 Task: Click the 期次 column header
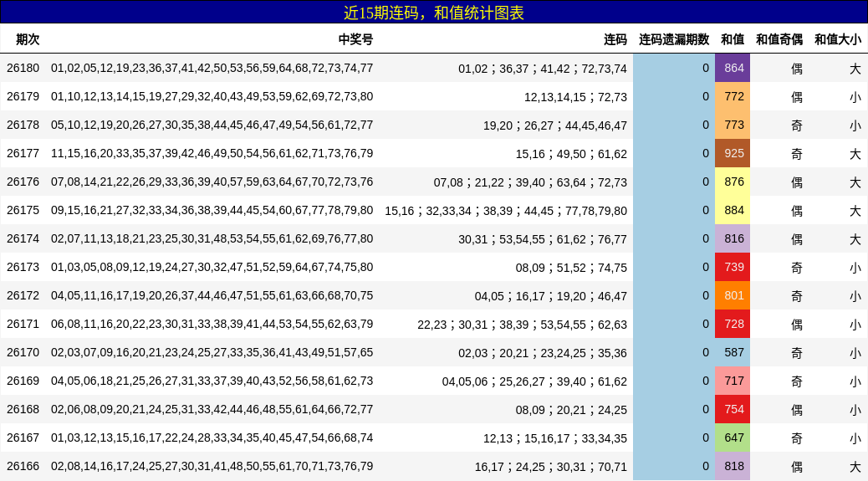28,39
